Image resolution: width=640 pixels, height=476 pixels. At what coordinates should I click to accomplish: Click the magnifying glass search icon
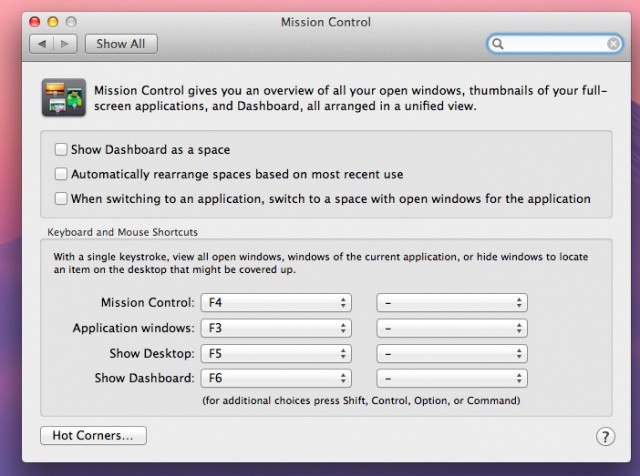(498, 44)
